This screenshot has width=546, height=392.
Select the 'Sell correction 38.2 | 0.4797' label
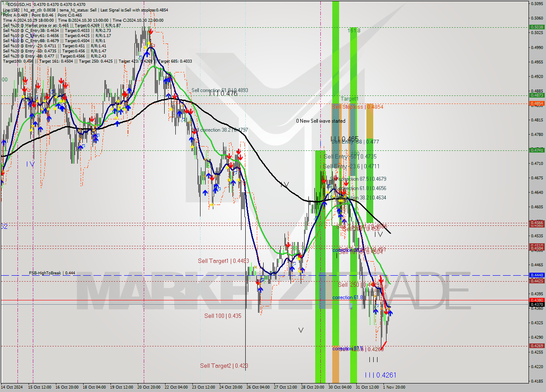[x=220, y=130]
